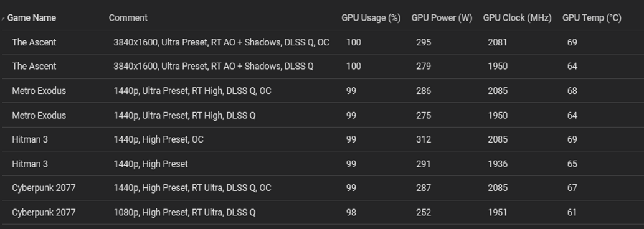Sort by GPU Usage (%) column
Viewport: 644px width, 229px height.
click(371, 17)
